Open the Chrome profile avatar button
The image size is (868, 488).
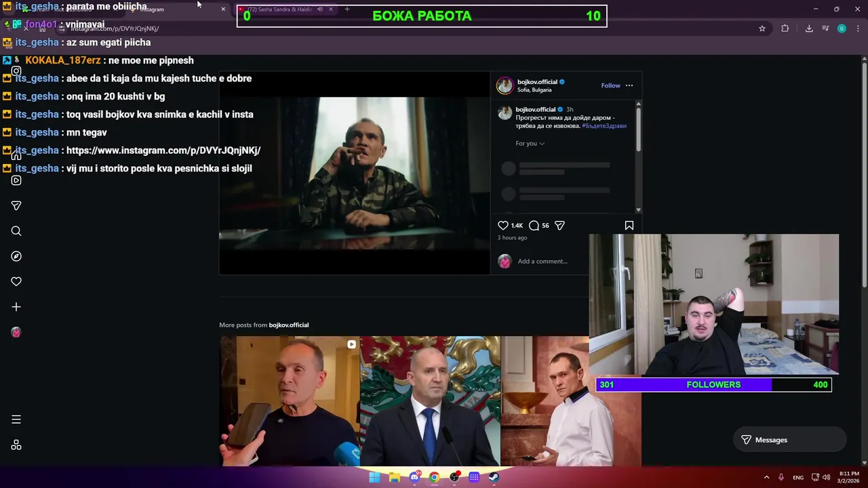[842, 28]
